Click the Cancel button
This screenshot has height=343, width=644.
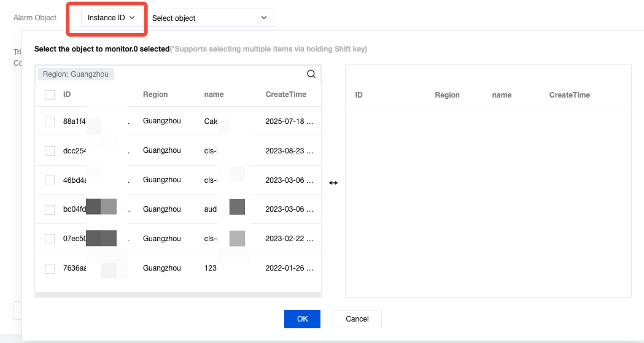coord(357,319)
